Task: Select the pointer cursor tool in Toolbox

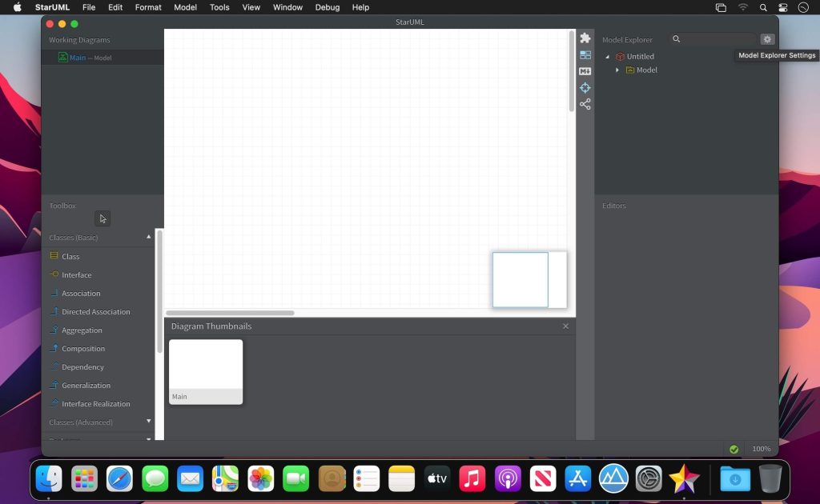Action: click(x=102, y=218)
